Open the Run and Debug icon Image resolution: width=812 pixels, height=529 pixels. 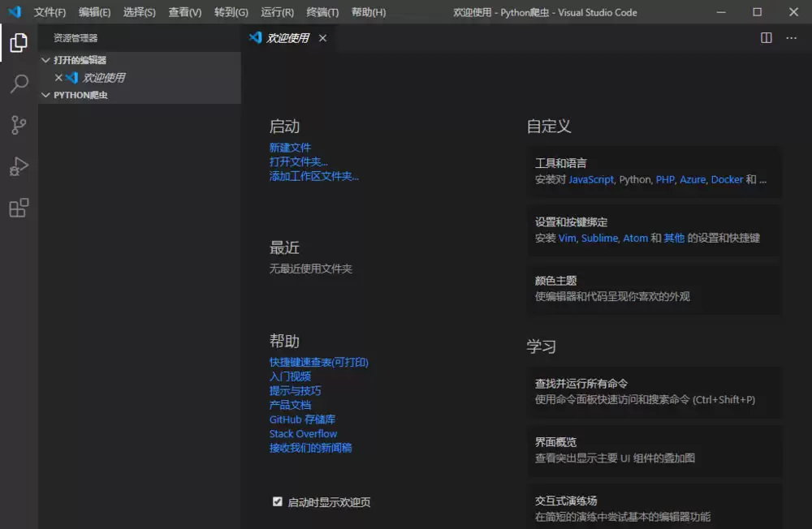pyautogui.click(x=18, y=166)
